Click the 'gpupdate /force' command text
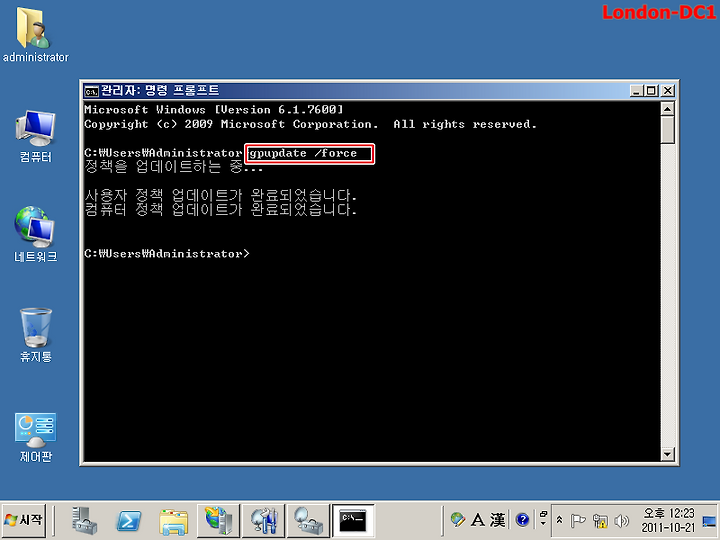The image size is (720, 540). (303, 153)
